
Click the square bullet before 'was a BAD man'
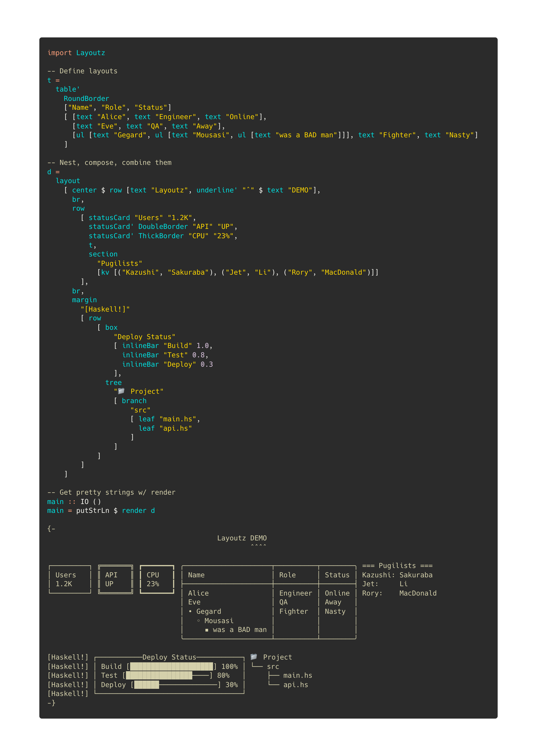coord(207,630)
